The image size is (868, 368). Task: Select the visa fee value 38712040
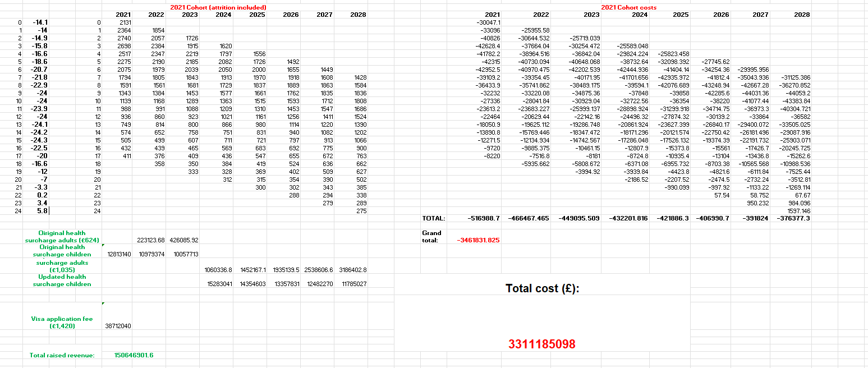118,326
